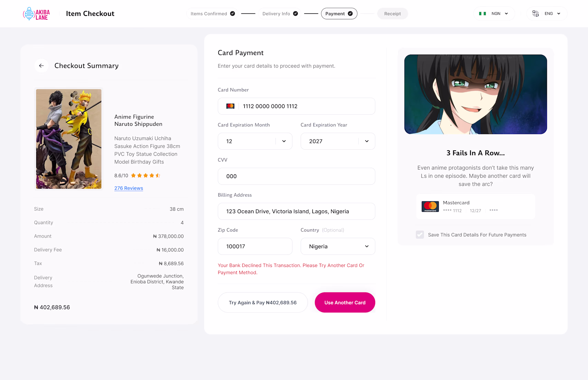
Task: Open the ENG language selector
Action: [x=547, y=13]
